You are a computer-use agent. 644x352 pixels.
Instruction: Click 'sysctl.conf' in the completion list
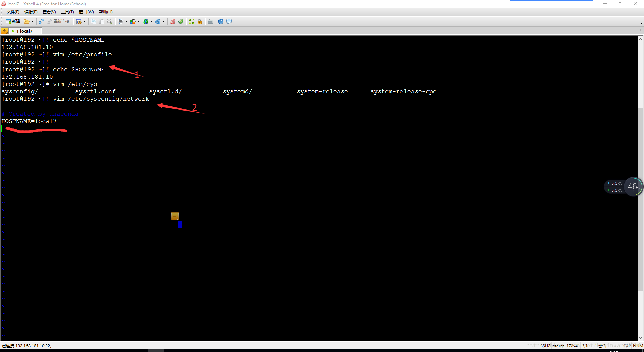(x=95, y=91)
